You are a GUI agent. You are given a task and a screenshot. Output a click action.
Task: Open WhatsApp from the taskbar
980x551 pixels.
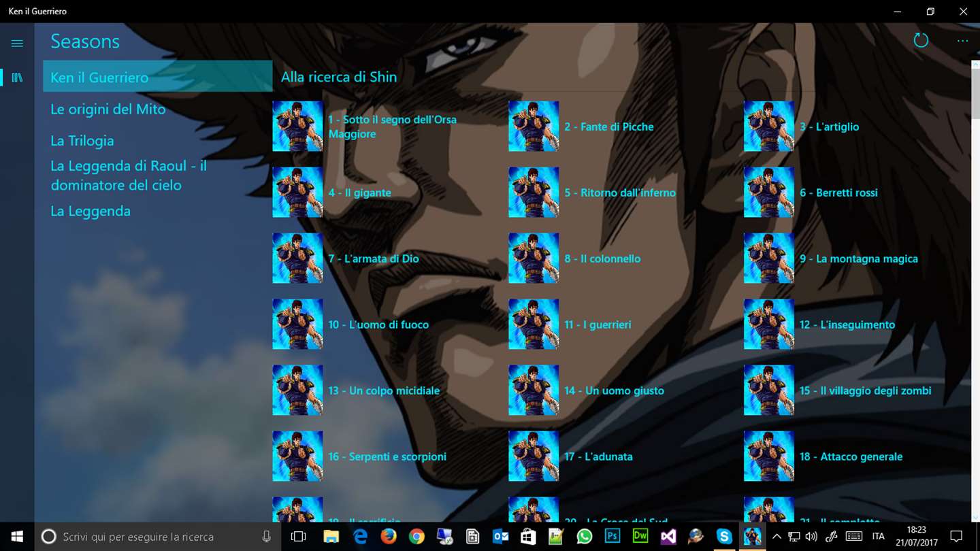point(584,537)
